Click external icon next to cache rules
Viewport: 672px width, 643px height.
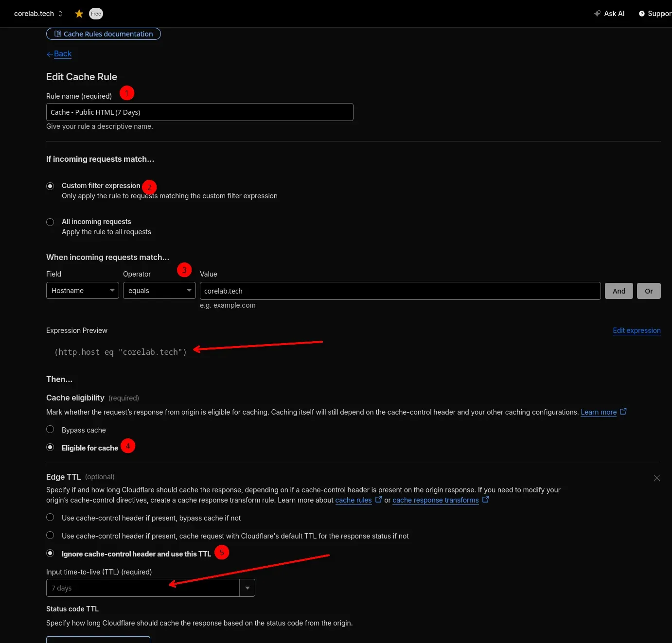(x=379, y=500)
